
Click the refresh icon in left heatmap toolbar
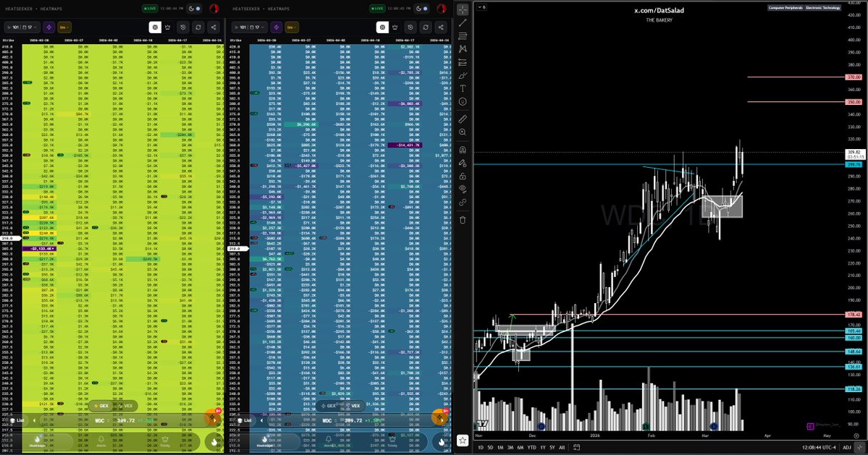point(198,27)
